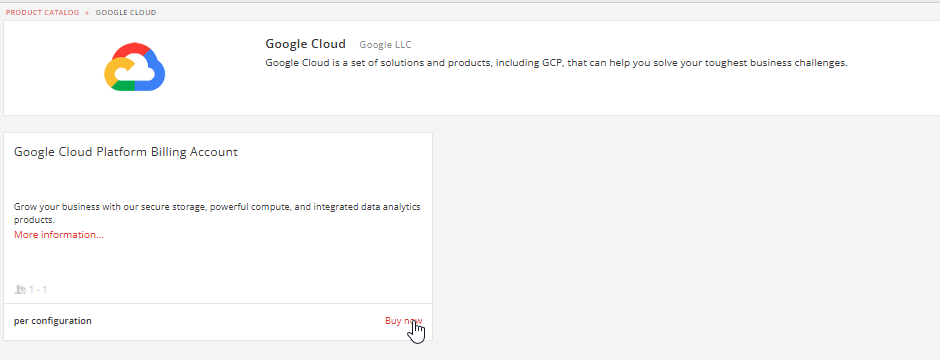Buy now the Billing Account product
The height and width of the screenshot is (360, 940).
403,321
